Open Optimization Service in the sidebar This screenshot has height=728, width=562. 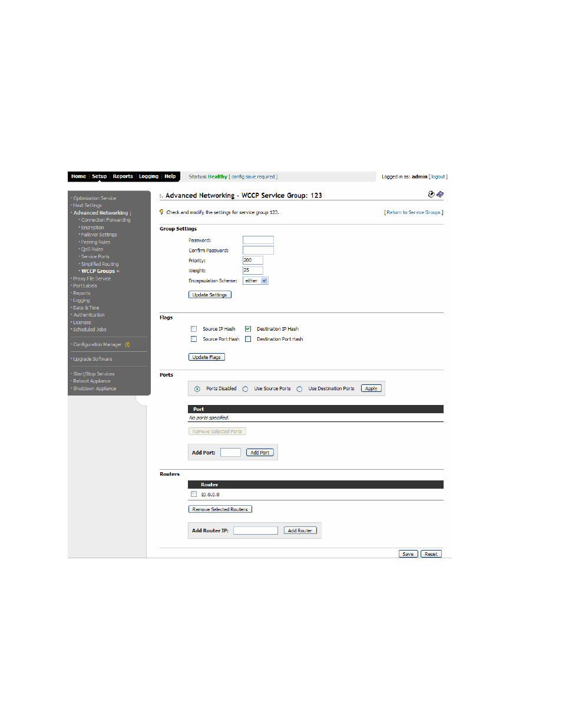click(95, 199)
